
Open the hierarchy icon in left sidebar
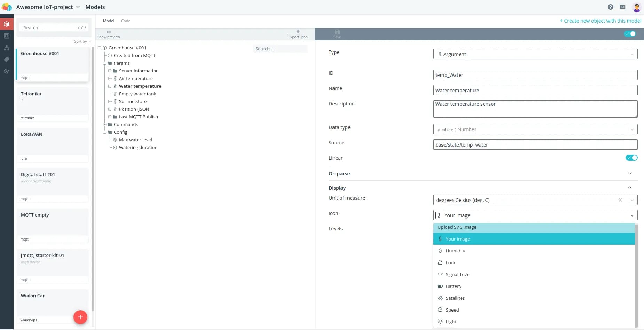[x=7, y=48]
